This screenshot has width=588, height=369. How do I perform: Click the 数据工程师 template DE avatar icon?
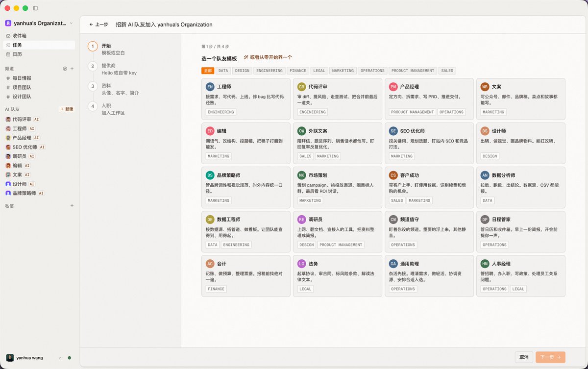[210, 219]
